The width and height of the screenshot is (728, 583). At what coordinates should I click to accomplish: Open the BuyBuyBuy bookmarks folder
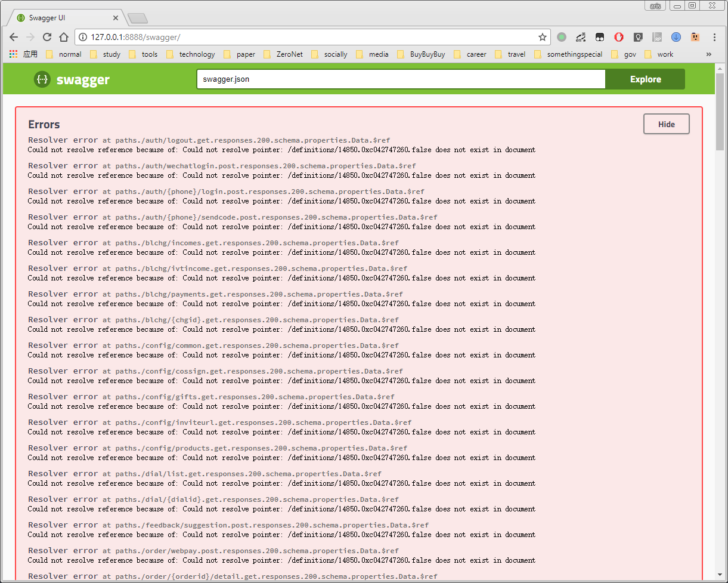point(422,54)
